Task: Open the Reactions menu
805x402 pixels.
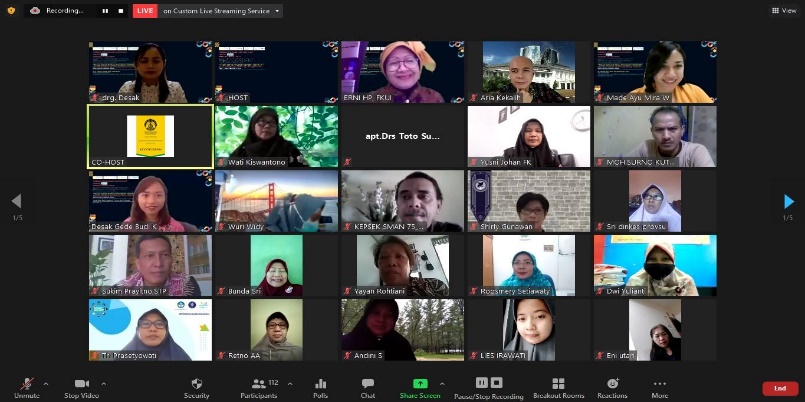Action: point(612,385)
